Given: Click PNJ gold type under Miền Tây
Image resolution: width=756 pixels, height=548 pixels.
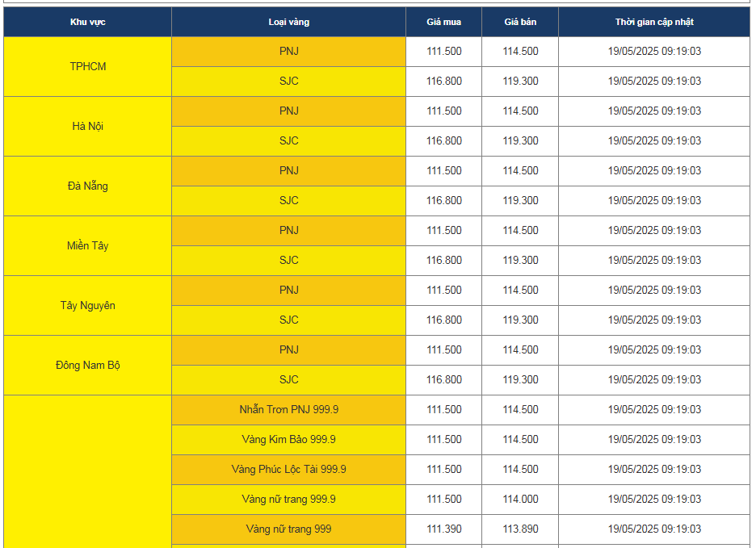Looking at the screenshot, I should pos(288,231).
